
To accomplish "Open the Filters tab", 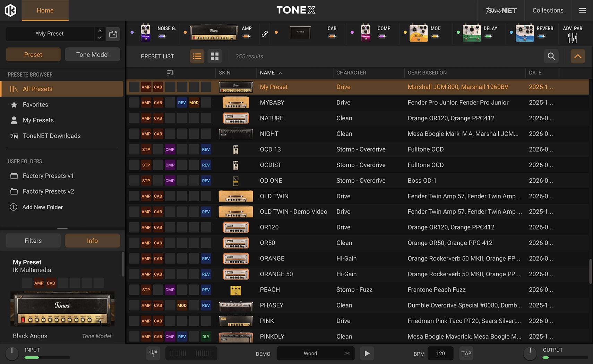I will 33,241.
